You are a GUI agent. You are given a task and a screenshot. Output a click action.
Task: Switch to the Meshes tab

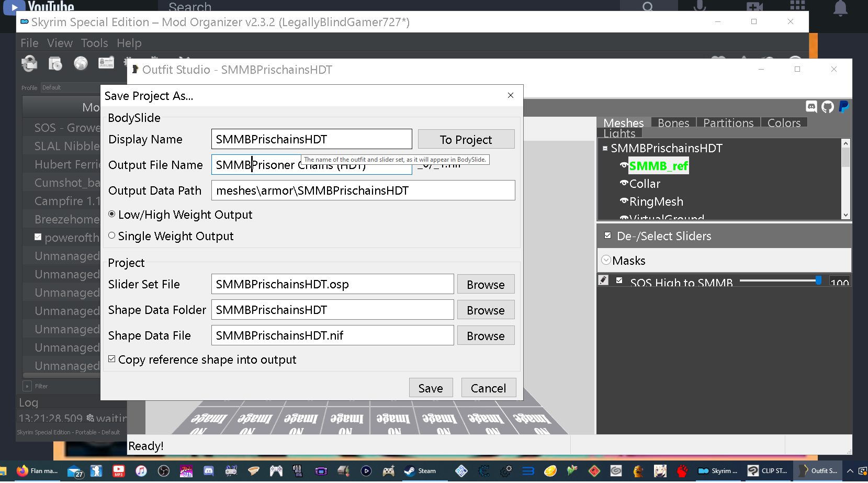coord(623,123)
